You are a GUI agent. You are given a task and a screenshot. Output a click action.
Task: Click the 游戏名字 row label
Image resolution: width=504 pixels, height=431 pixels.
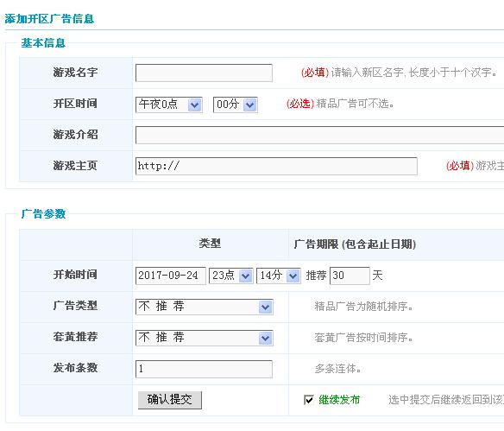[x=75, y=73]
